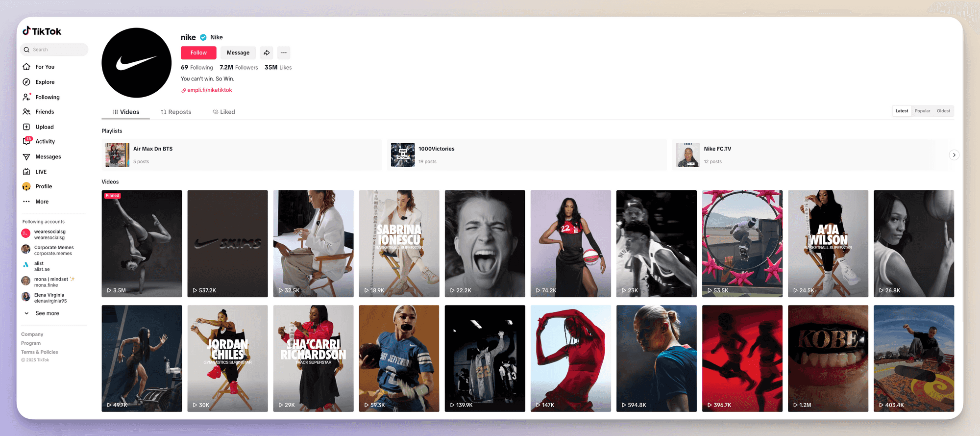
Task: Open the three-dot options next to share
Action: coord(284,52)
